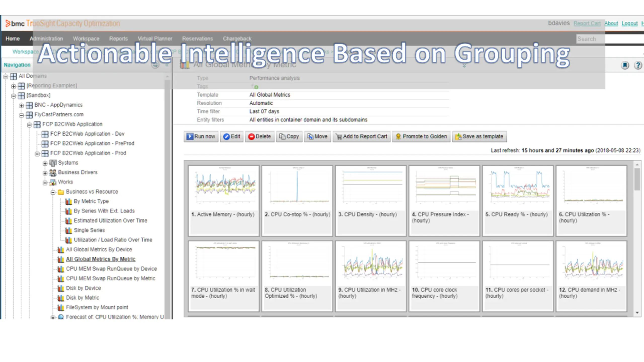Expand the BNC - AppDynamics node
Image resolution: width=644 pixels, height=362 pixels.
click(x=21, y=106)
